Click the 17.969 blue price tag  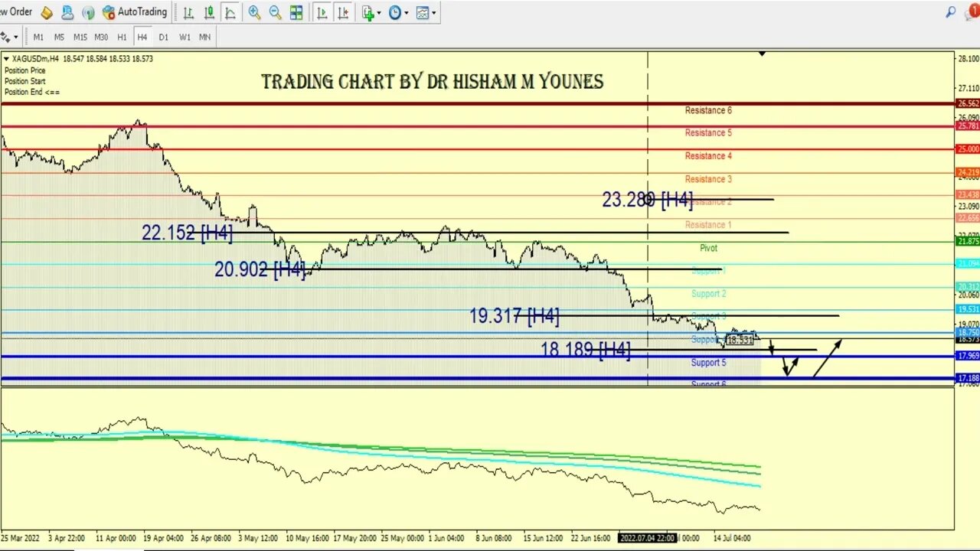pos(968,356)
